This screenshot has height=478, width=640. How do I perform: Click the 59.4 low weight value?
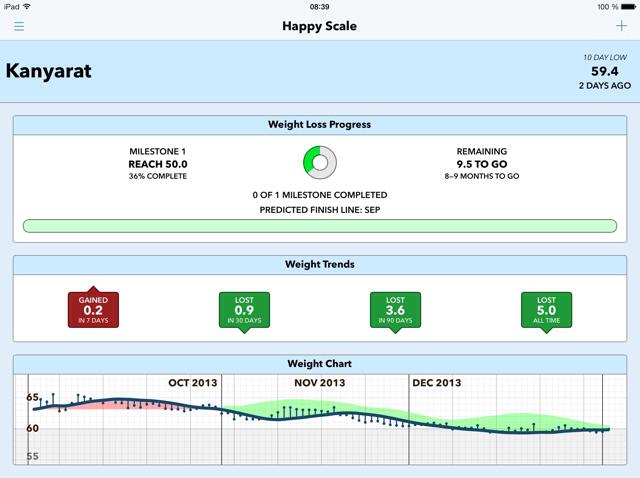605,71
